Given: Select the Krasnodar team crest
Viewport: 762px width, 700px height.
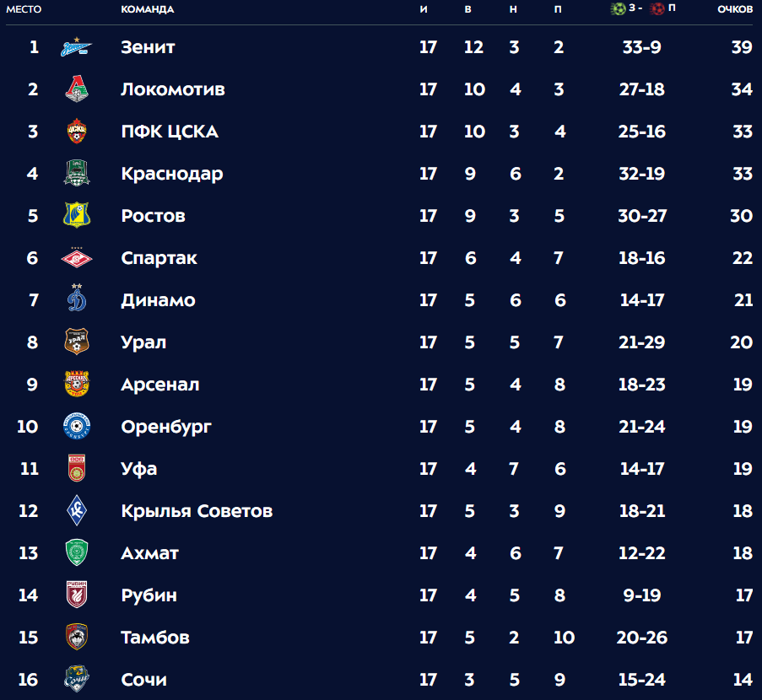Looking at the screenshot, I should [x=76, y=174].
